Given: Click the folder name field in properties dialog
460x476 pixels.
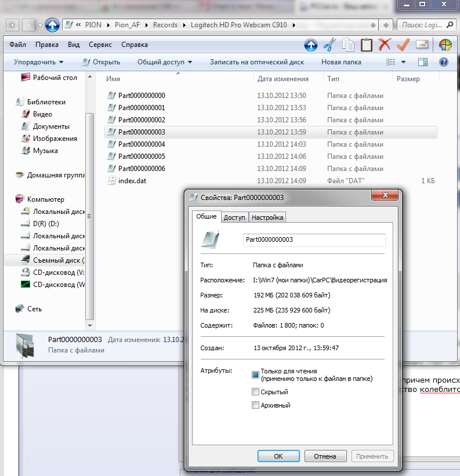Looking at the screenshot, I should 314,239.
